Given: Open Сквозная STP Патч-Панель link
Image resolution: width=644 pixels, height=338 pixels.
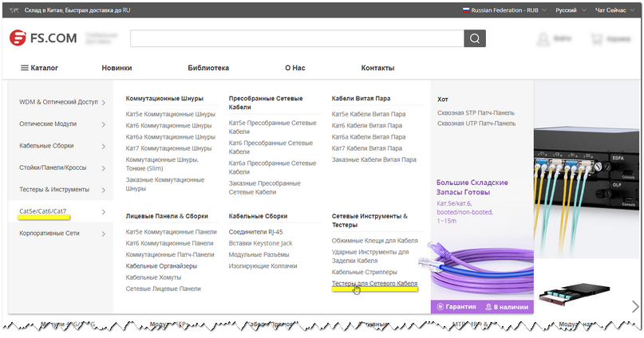Looking at the screenshot, I should (476, 113).
